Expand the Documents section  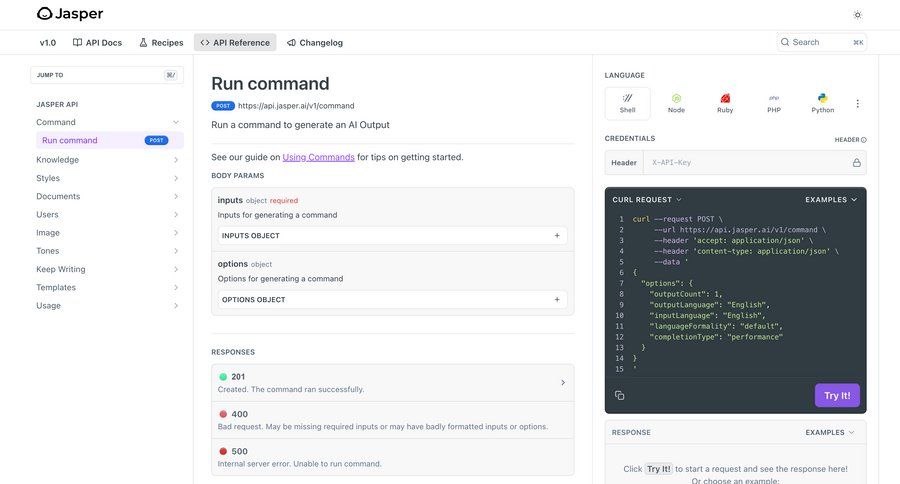pyautogui.click(x=176, y=196)
